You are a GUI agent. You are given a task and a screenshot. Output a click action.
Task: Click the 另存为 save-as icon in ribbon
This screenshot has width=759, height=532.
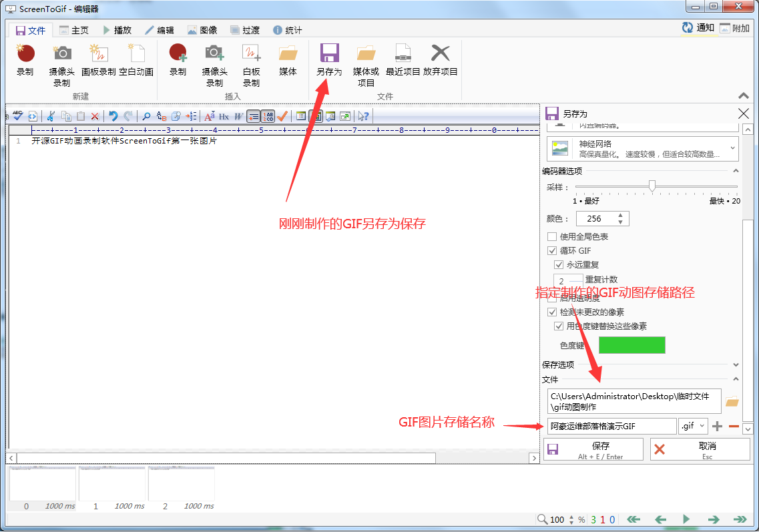[x=328, y=54]
